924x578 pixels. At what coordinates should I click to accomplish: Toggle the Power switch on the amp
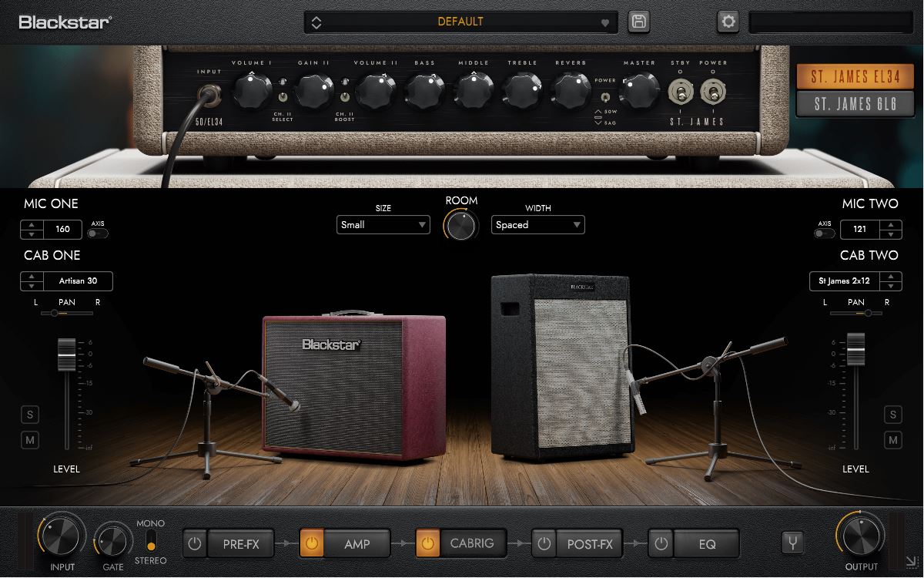click(712, 92)
